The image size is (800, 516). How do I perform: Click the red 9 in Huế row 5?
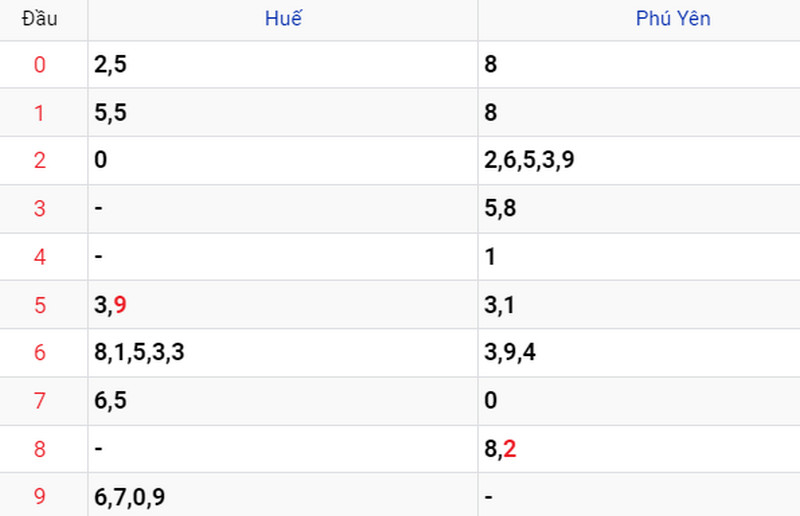pyautogui.click(x=120, y=305)
